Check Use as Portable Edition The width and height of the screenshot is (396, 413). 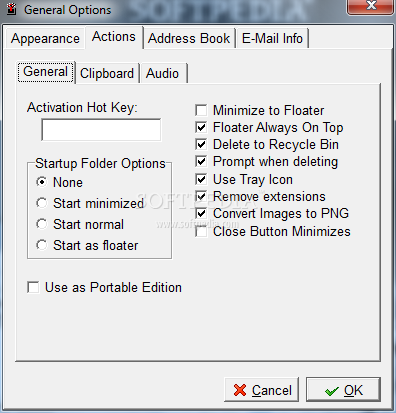point(33,287)
